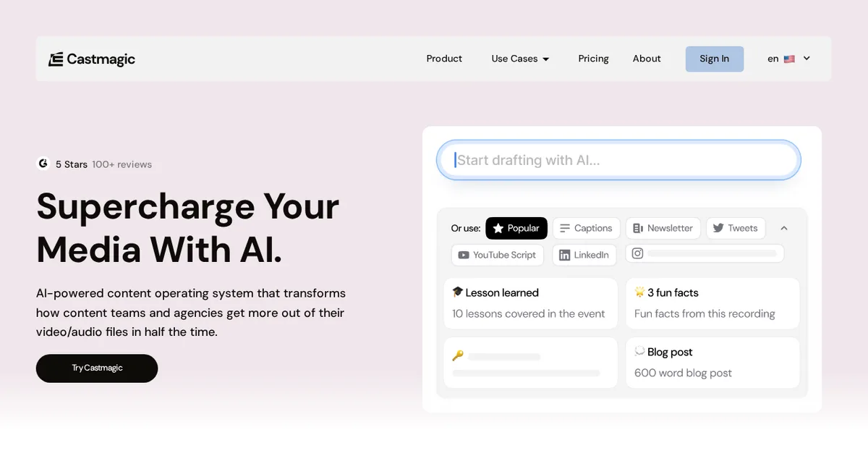Click the graduation cap icon

(457, 292)
